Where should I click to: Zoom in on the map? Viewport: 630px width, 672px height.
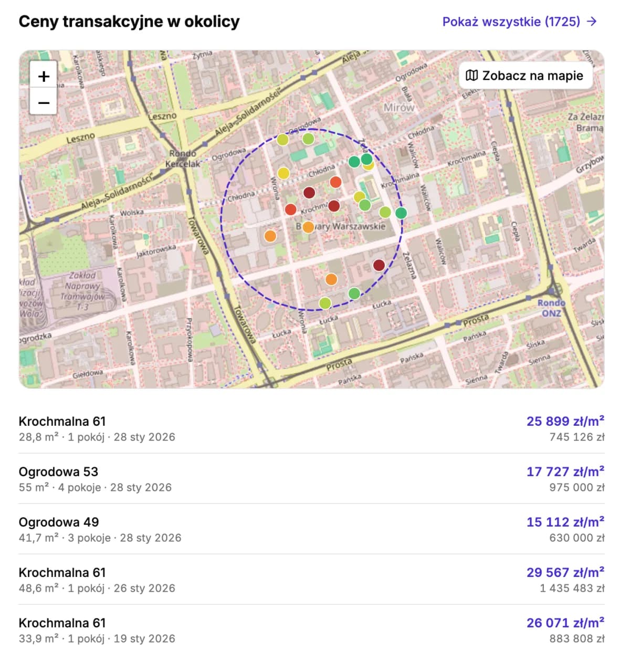click(44, 76)
